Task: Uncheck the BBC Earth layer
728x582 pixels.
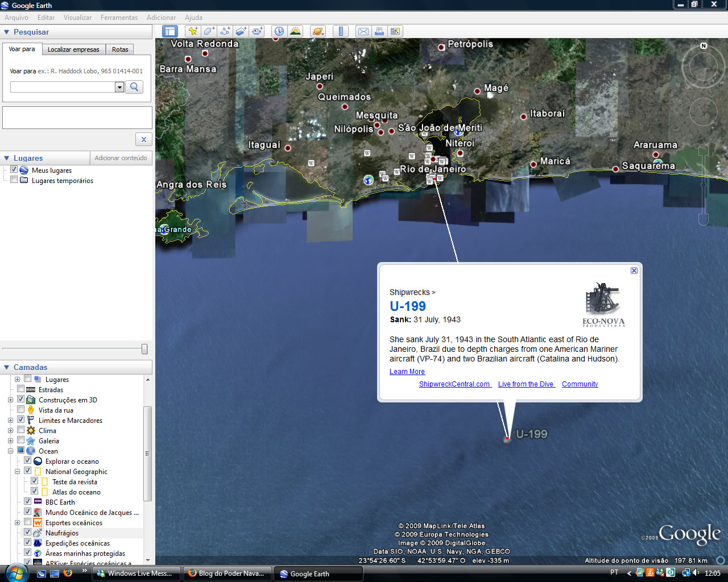Action: coord(27,501)
